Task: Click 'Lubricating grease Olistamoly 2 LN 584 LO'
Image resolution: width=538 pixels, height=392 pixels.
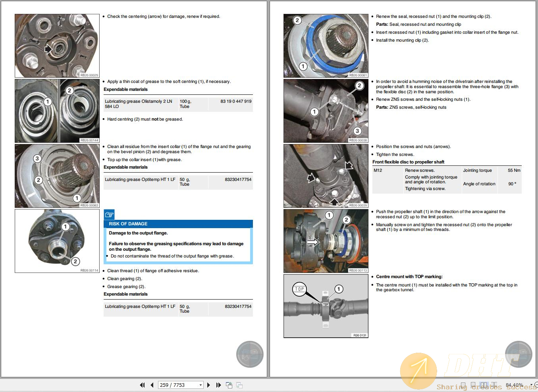Action: 139,104
